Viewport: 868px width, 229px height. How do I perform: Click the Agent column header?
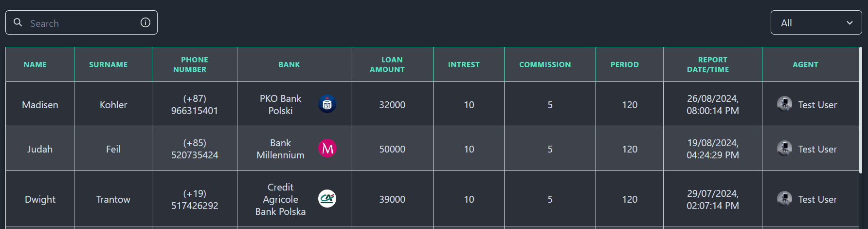(805, 64)
